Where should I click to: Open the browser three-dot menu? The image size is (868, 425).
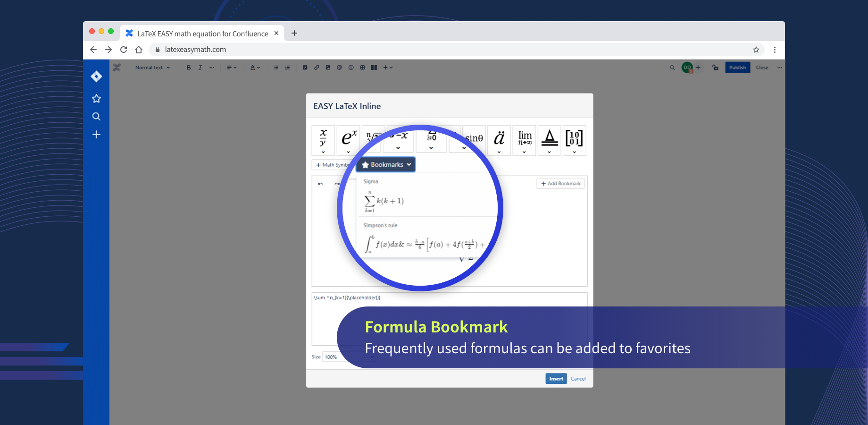[x=775, y=50]
